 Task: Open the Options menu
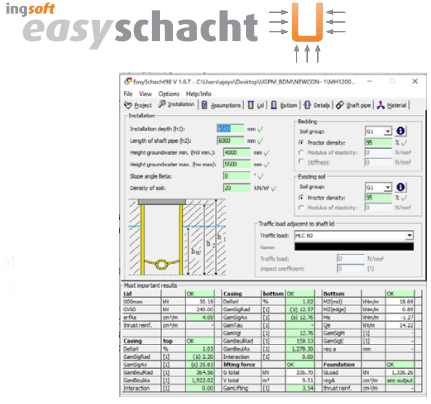(169, 94)
